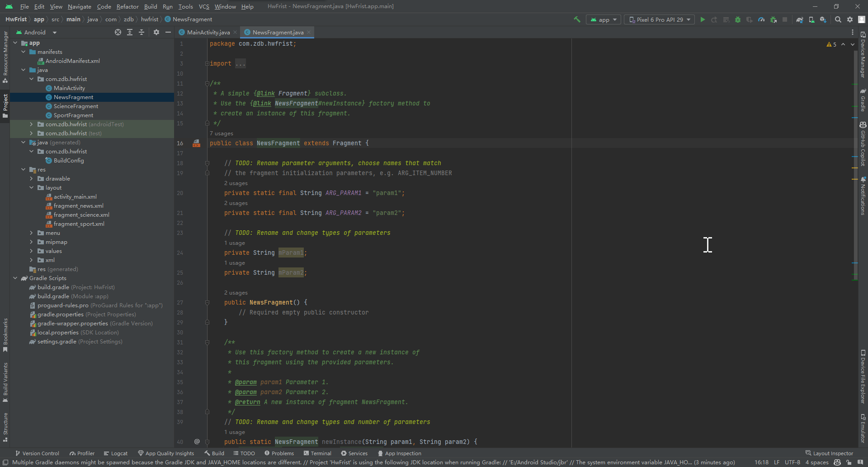This screenshot has height=467, width=868.
Task: Sync project with Gradle files icon
Action: click(800, 19)
